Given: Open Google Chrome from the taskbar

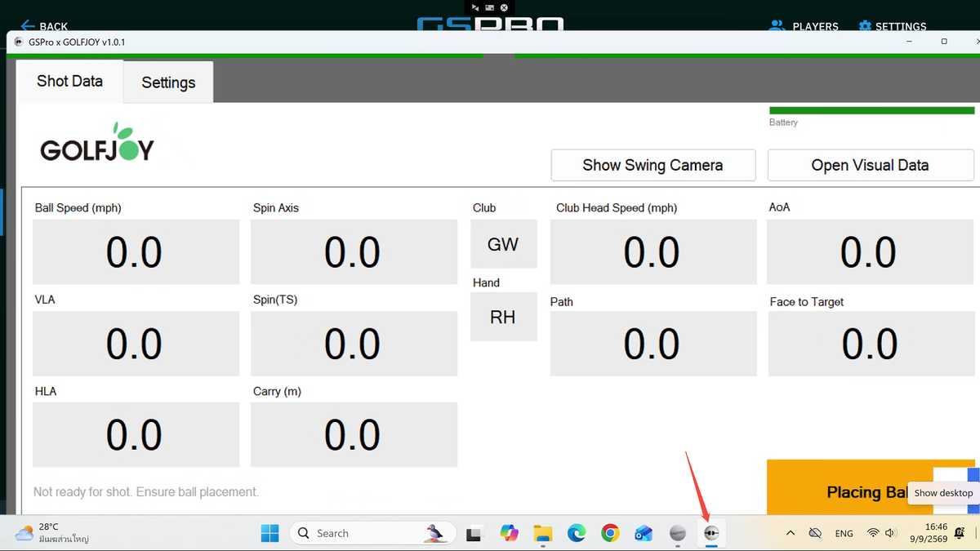Looking at the screenshot, I should coord(610,533).
